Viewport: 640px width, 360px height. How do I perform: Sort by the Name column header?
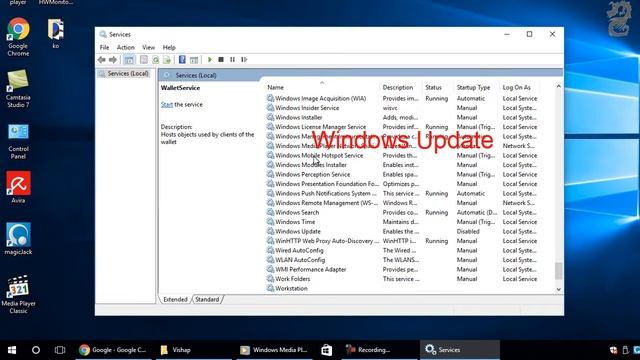point(322,87)
